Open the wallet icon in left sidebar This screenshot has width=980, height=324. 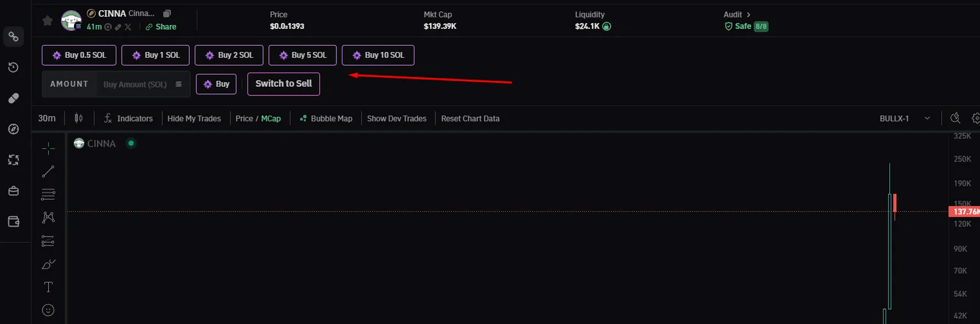[x=14, y=221]
